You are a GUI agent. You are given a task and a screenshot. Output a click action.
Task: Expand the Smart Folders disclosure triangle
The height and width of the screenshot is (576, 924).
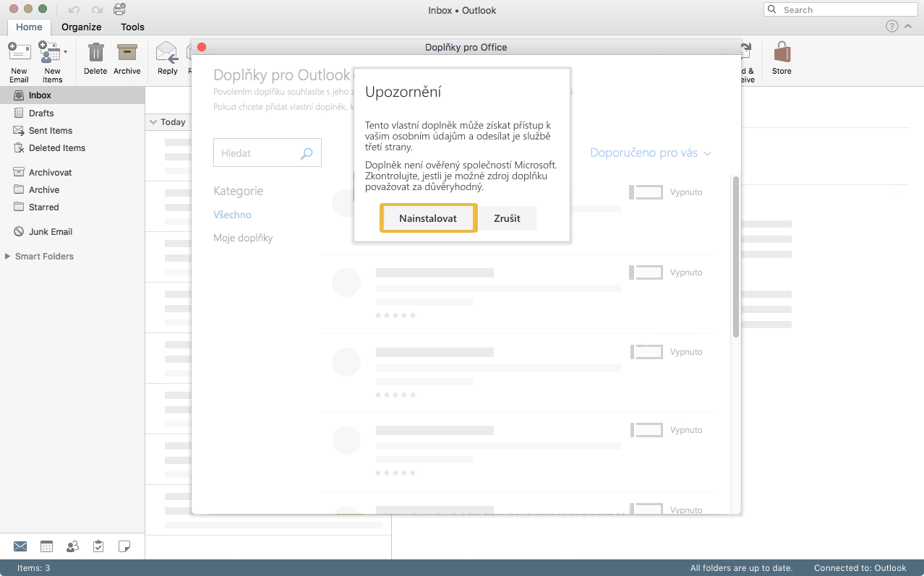click(8, 257)
